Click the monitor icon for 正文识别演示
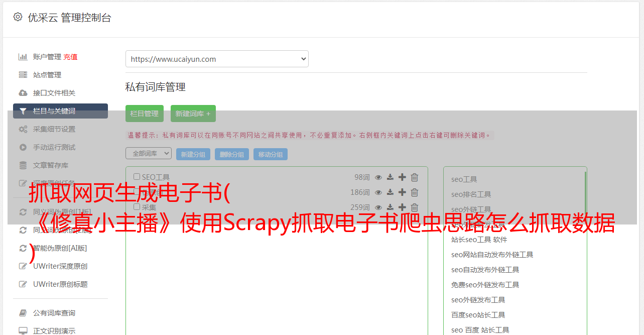The height and width of the screenshot is (335, 644). pos(23,331)
